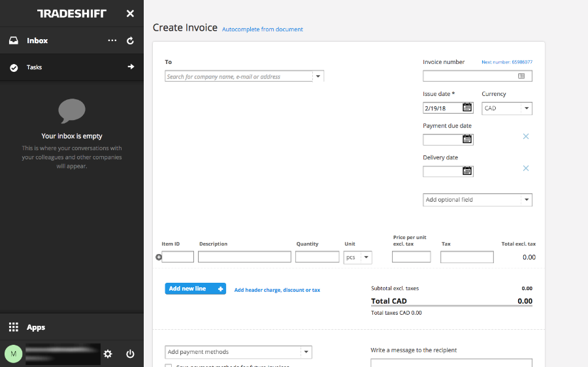The height and width of the screenshot is (367, 588).
Task: Open Delivery date calendar picker
Action: [467, 171]
